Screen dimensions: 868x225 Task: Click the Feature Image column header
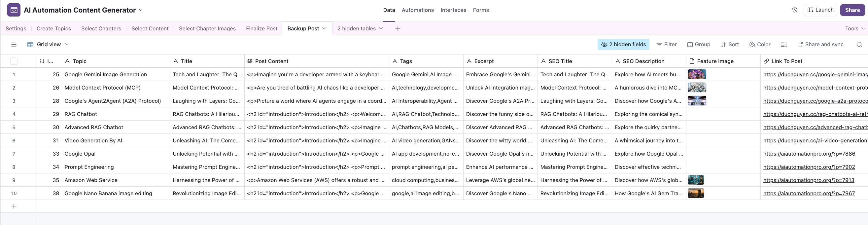point(723,61)
